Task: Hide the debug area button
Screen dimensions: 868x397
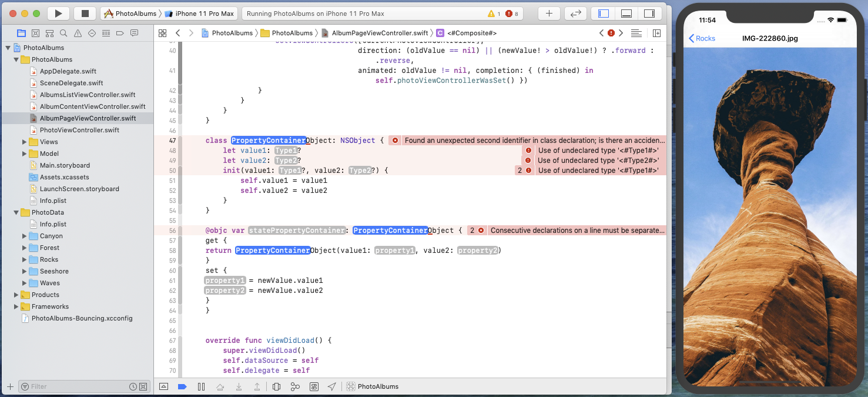Action: coord(163,386)
